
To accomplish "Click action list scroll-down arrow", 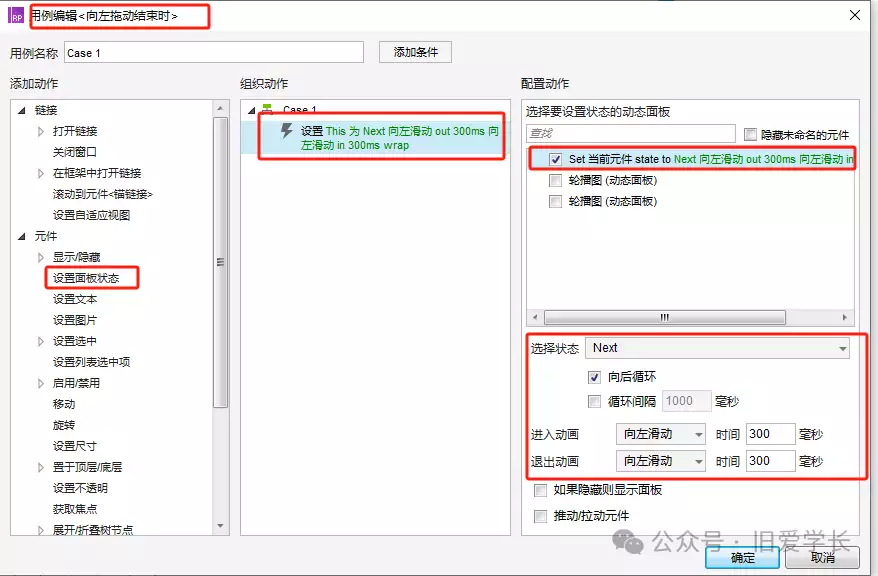I will tap(220, 526).
